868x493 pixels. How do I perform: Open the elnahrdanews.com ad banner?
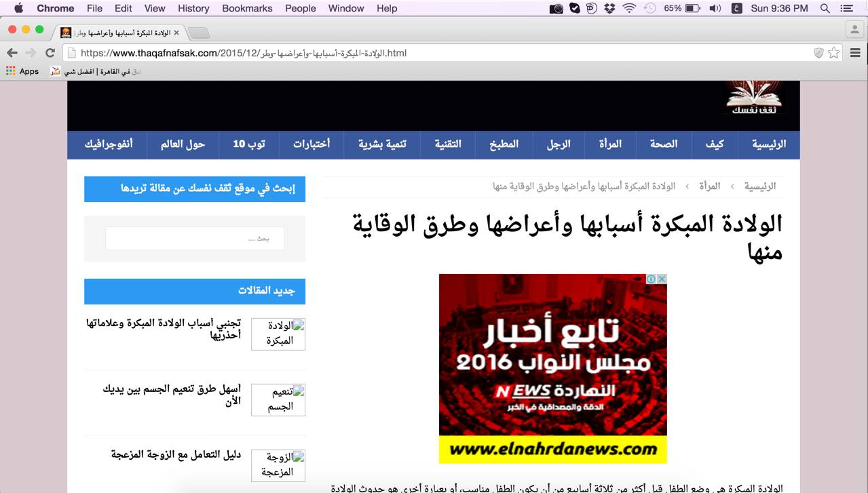[x=553, y=369]
